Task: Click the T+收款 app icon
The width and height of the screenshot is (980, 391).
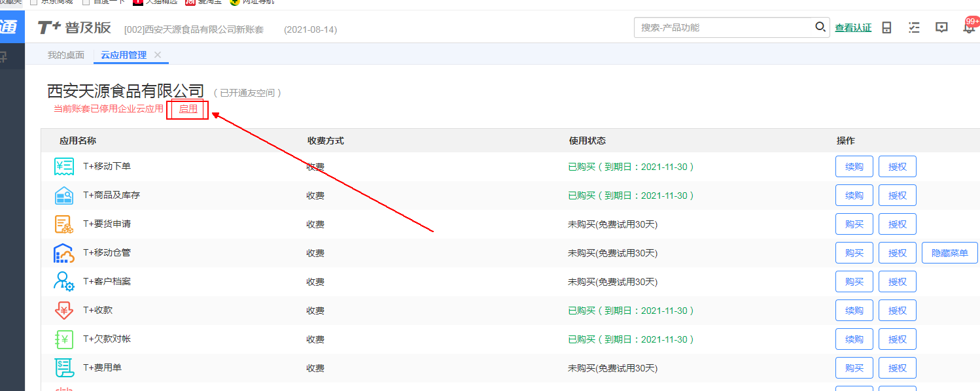Action: pos(64,311)
